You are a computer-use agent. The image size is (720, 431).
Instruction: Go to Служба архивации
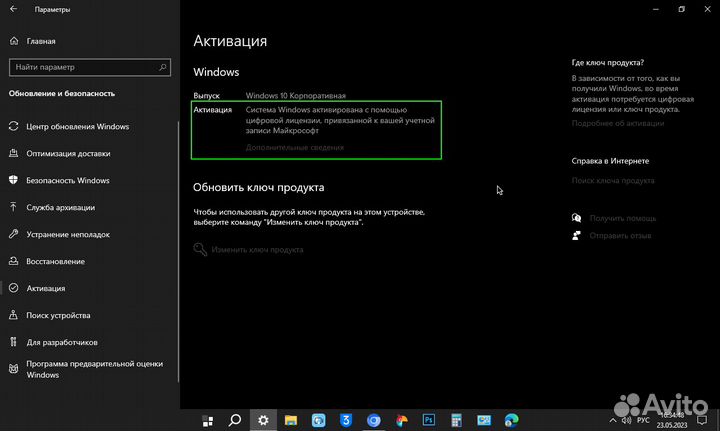[61, 208]
